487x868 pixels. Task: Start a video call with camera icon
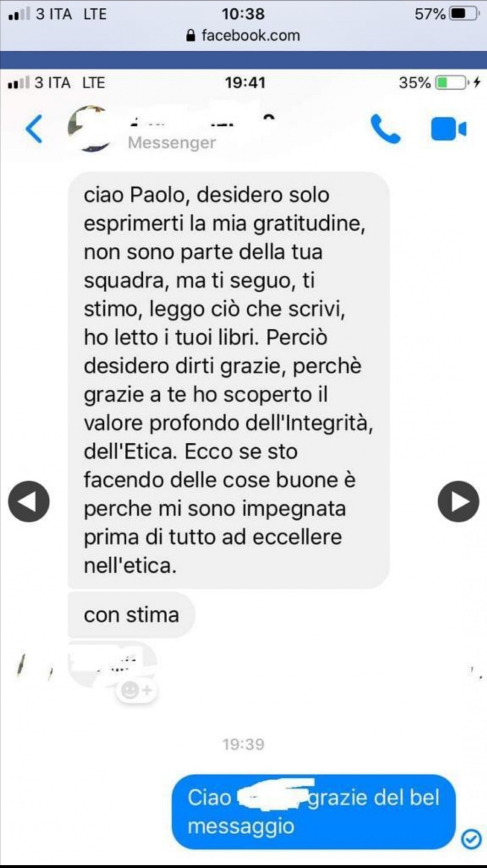pyautogui.click(x=448, y=129)
